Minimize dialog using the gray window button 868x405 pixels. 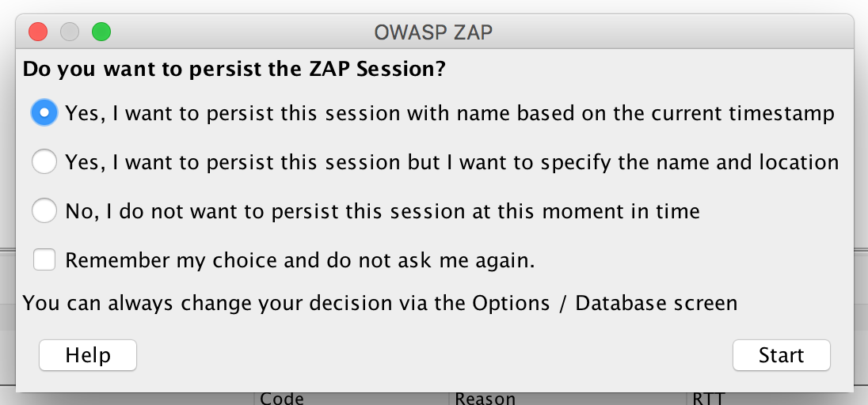pos(70,32)
